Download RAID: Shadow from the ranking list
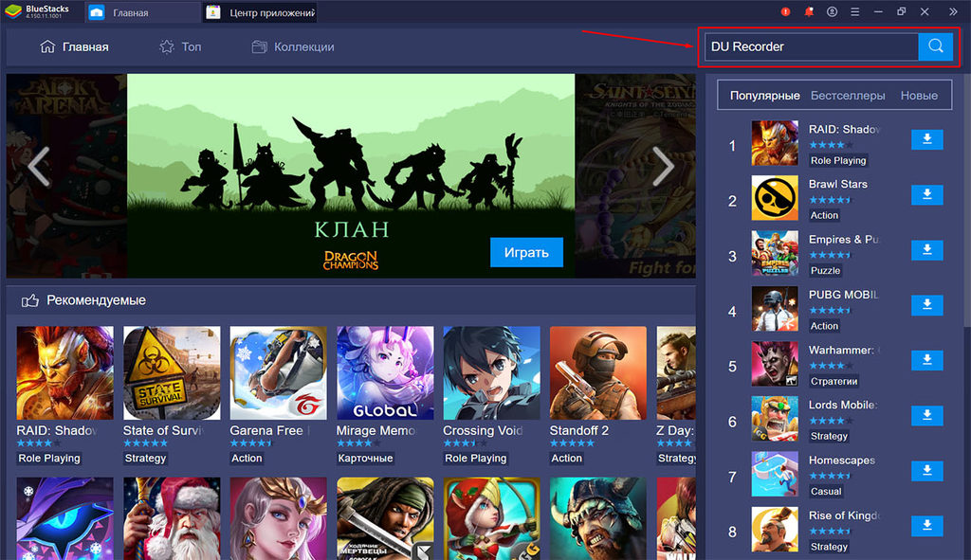 click(927, 139)
